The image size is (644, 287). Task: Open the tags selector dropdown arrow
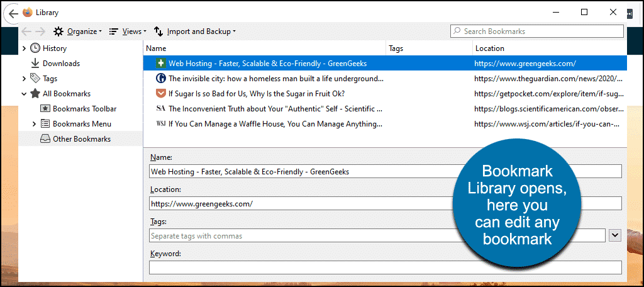[x=615, y=235]
